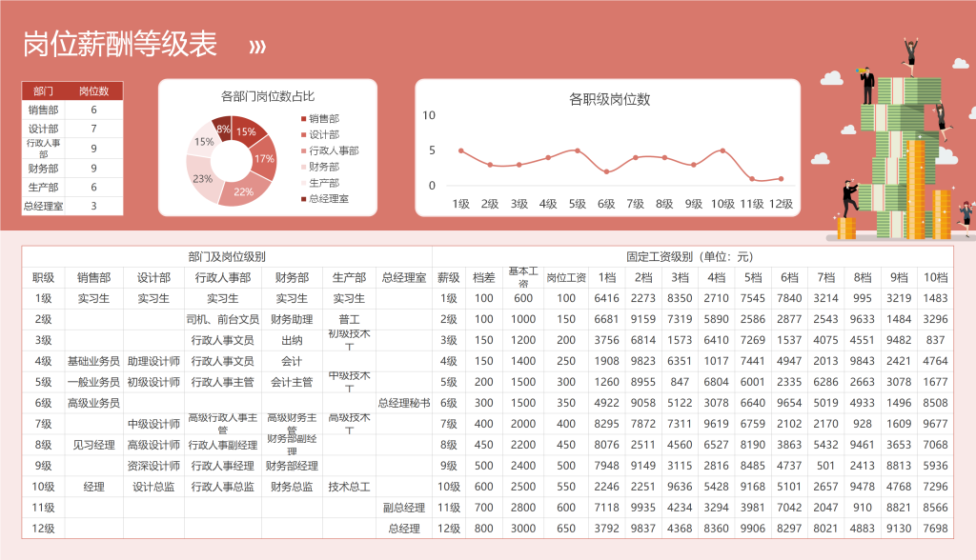Screen dimensions: 976x560
Task: Click the 23% donut chart segment
Action: click(x=202, y=179)
